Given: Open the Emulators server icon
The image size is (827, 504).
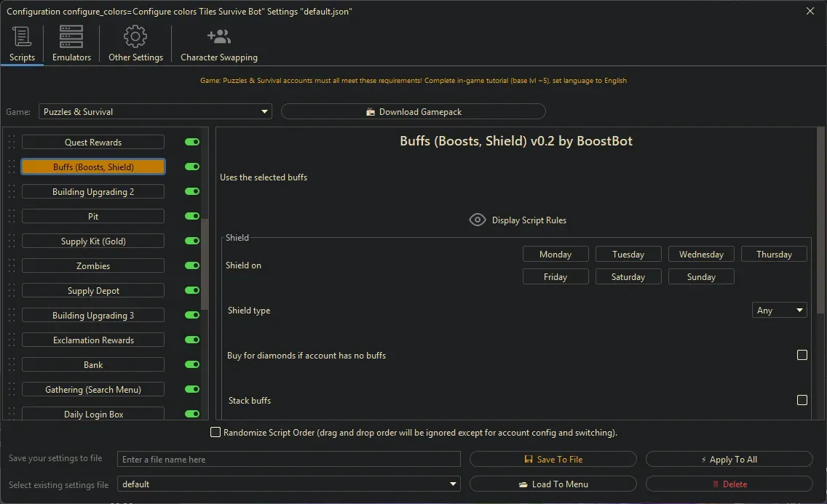Looking at the screenshot, I should 71,36.
